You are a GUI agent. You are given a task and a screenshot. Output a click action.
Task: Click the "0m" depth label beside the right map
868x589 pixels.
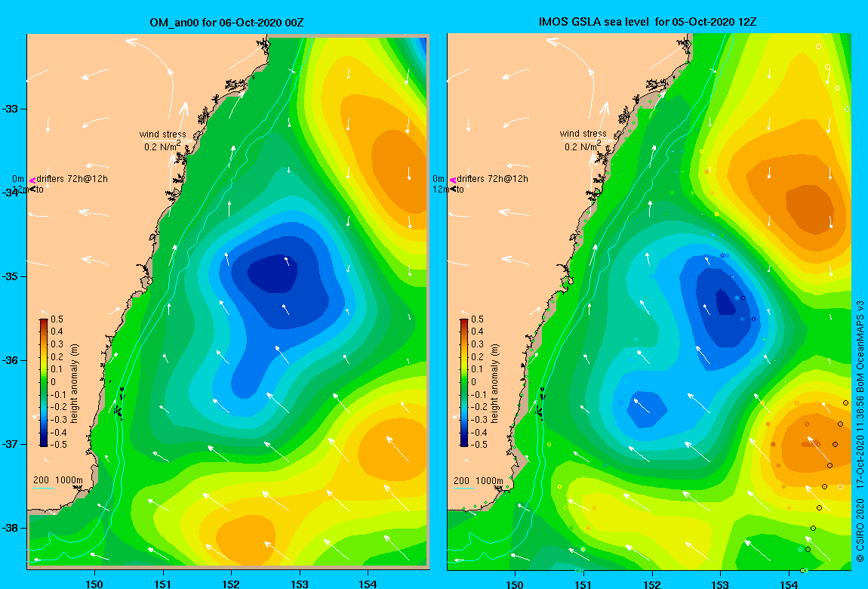click(439, 179)
